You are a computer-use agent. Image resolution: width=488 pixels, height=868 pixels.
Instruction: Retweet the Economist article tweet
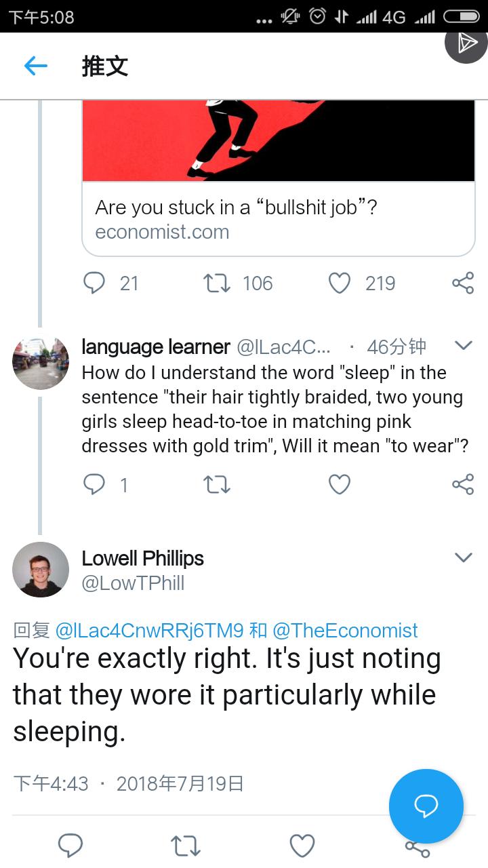pos(216,283)
